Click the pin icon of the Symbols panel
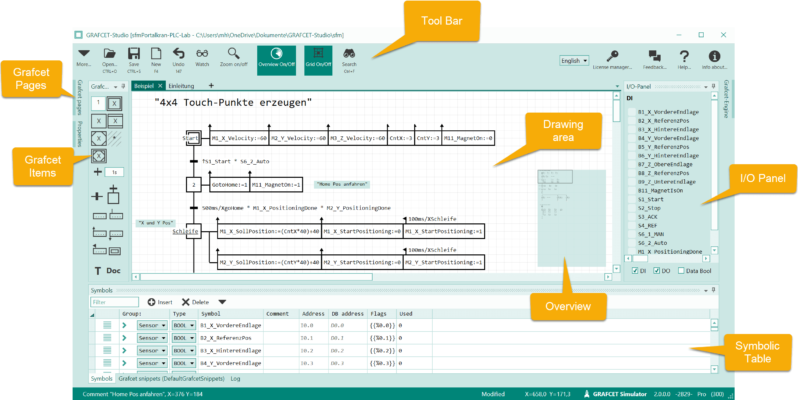Viewport: 798px width, 400px height. [714, 290]
